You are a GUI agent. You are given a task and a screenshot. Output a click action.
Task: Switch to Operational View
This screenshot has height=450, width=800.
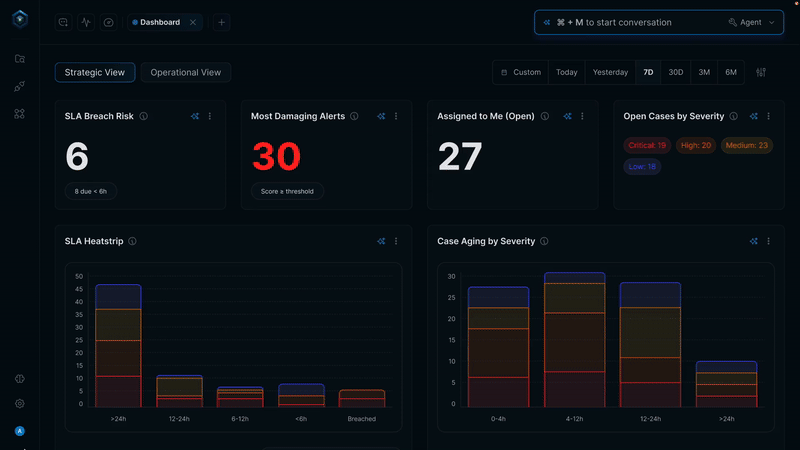[x=186, y=72]
